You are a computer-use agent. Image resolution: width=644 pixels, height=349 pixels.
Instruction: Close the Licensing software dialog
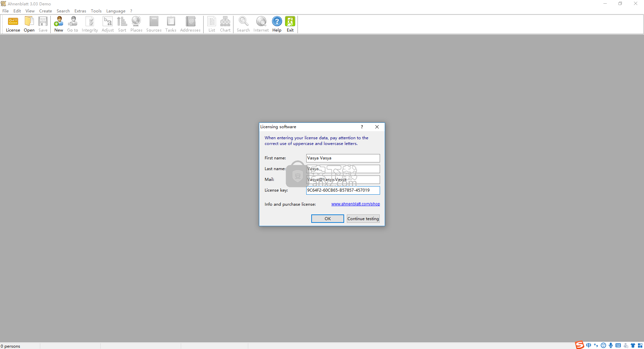pyautogui.click(x=377, y=127)
